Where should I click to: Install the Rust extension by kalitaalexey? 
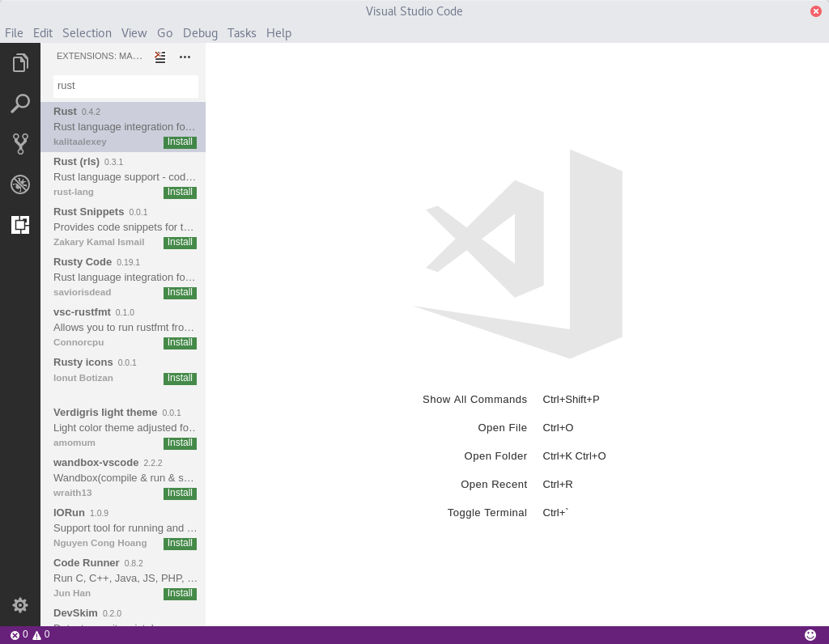[180, 142]
